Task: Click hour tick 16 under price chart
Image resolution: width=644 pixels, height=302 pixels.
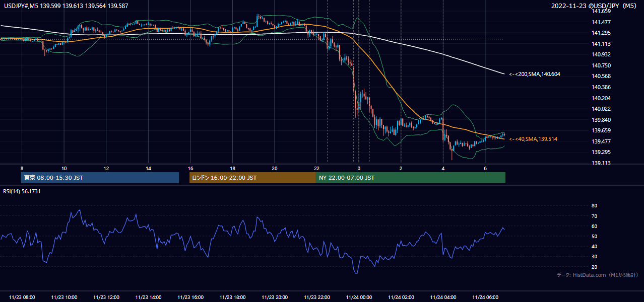Action: (x=190, y=168)
